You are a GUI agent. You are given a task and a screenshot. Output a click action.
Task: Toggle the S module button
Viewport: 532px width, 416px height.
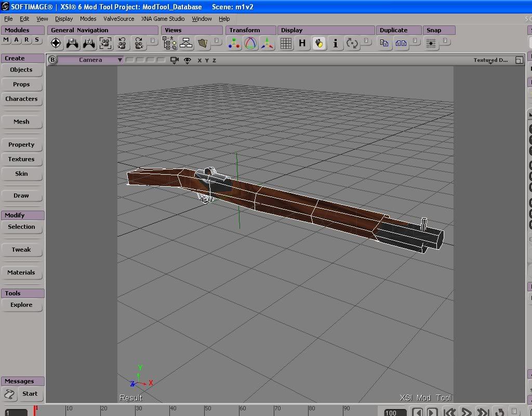pyautogui.click(x=37, y=40)
